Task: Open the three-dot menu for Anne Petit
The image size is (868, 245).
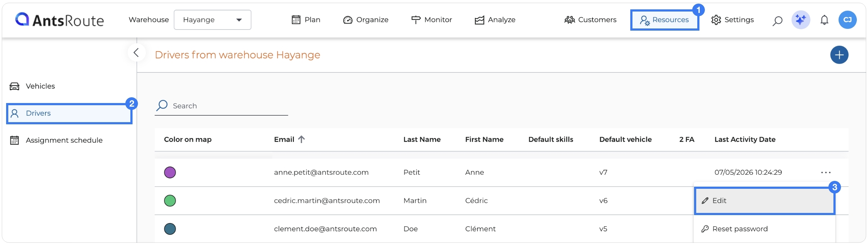Action: [826, 173]
